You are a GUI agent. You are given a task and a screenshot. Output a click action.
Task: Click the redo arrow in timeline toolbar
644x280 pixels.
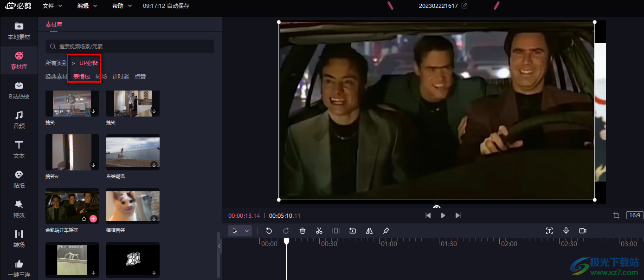coord(286,231)
